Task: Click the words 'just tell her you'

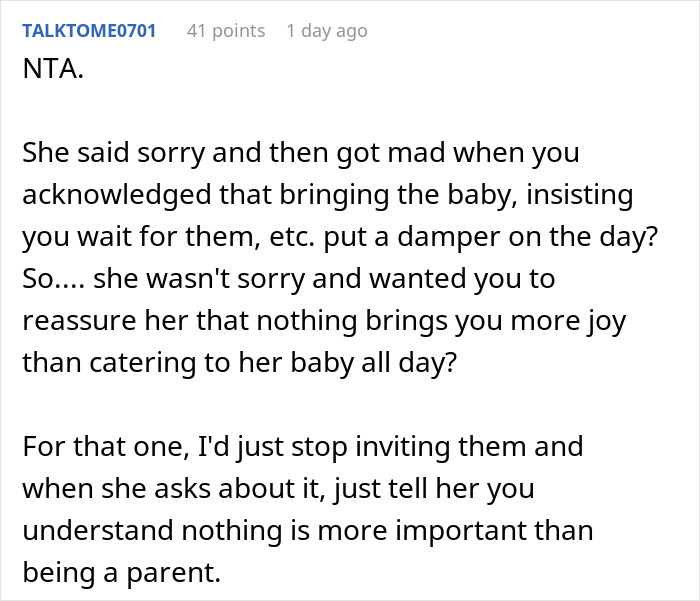Action: tap(433, 488)
